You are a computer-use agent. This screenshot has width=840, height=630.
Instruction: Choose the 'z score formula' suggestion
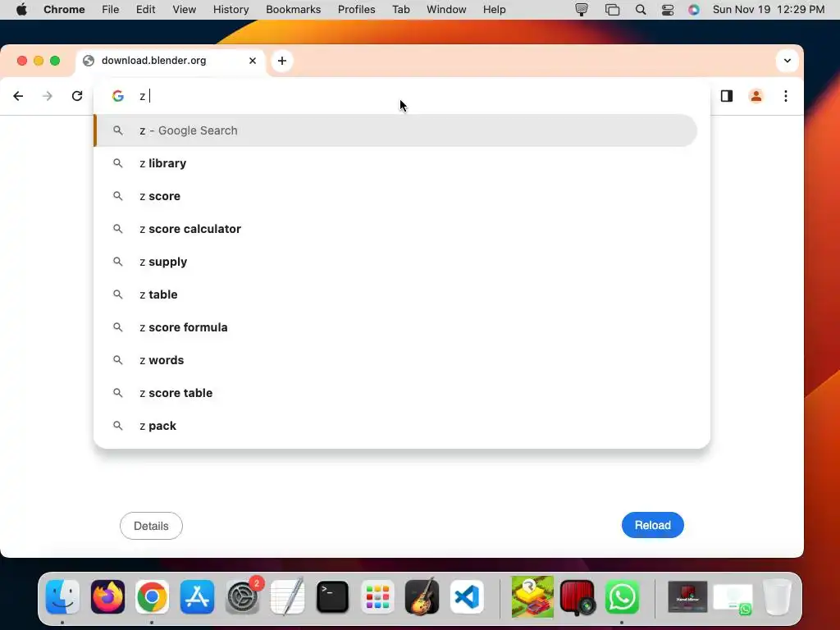395,327
